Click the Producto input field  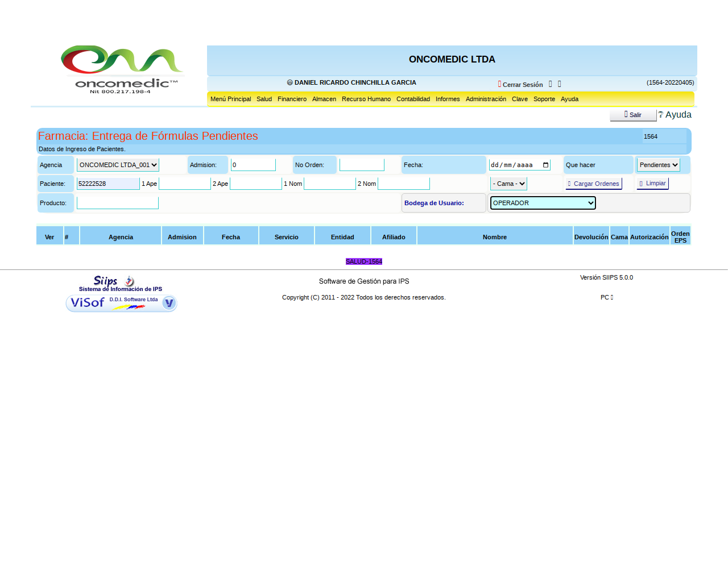tap(118, 203)
